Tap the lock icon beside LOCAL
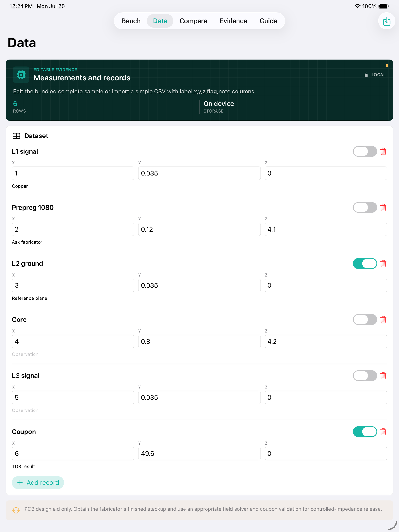This screenshot has width=399, height=532. coord(366,75)
